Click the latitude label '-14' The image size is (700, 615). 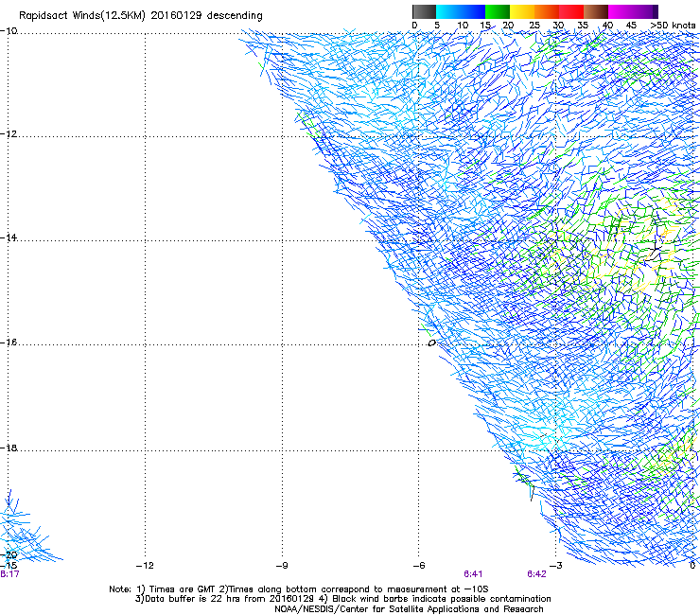pos(9,237)
